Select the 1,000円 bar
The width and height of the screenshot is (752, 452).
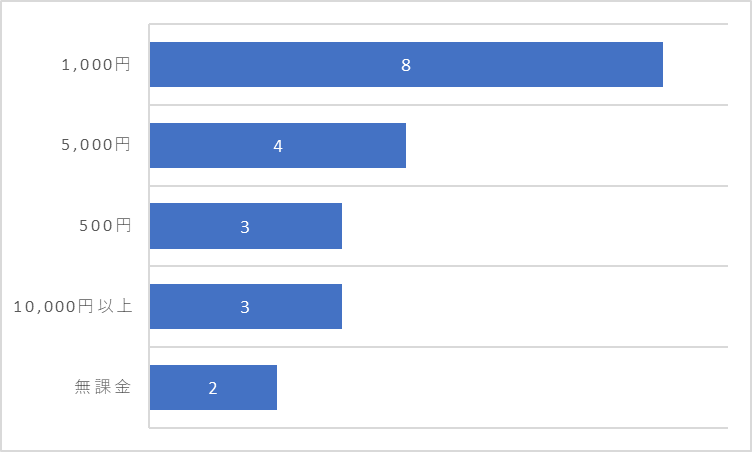coord(406,64)
